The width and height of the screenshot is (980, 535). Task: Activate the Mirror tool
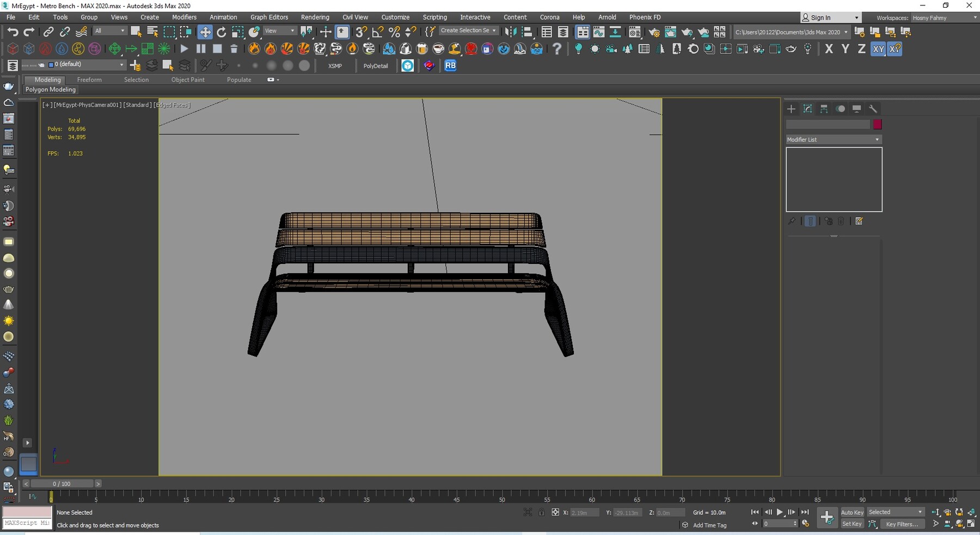tap(511, 32)
